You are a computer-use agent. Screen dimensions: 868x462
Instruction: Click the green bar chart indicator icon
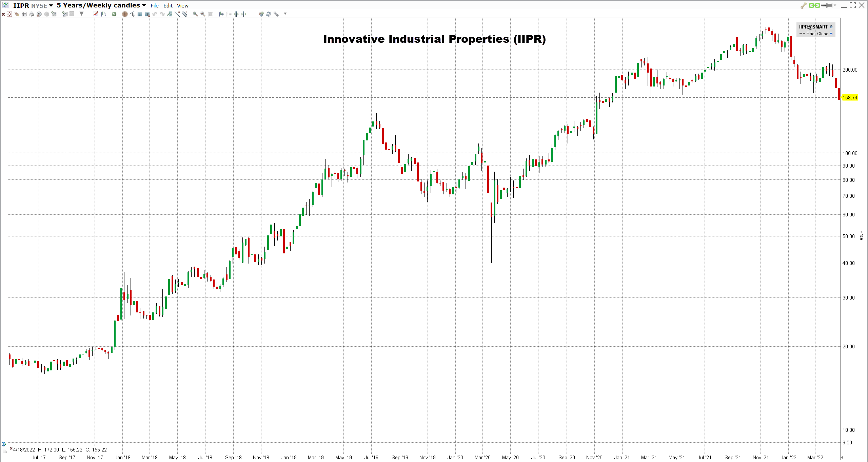[170, 14]
